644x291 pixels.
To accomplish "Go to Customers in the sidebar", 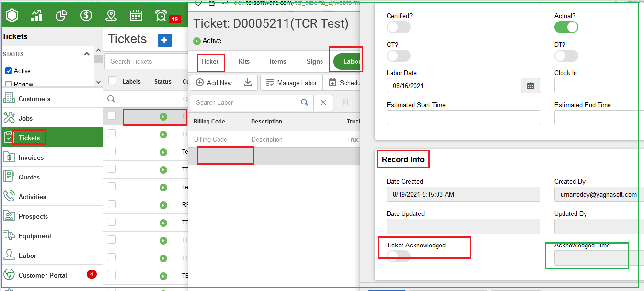I will [51, 99].
